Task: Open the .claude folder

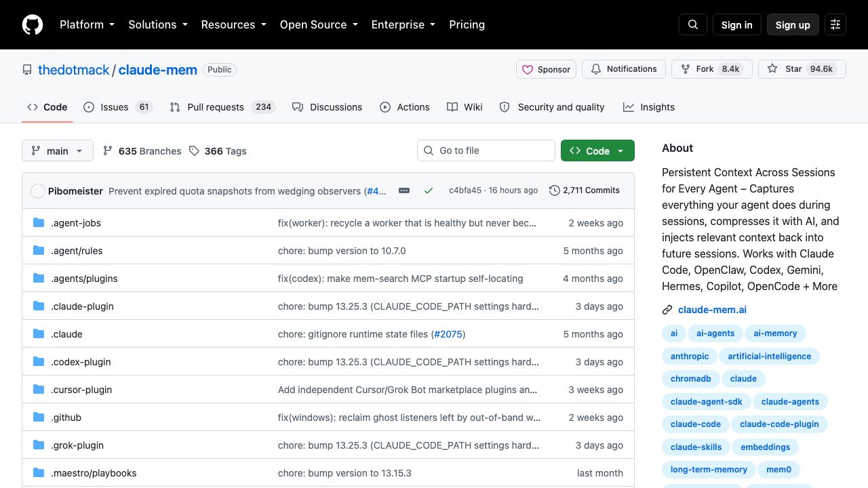Action: [66, 334]
